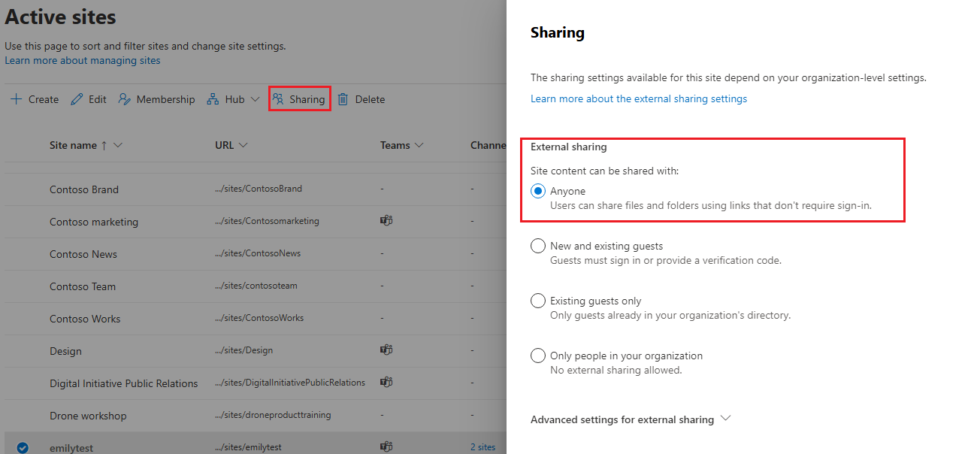The width and height of the screenshot is (980, 454).
Task: Open the Teams column header dropdown
Action: coord(419,144)
